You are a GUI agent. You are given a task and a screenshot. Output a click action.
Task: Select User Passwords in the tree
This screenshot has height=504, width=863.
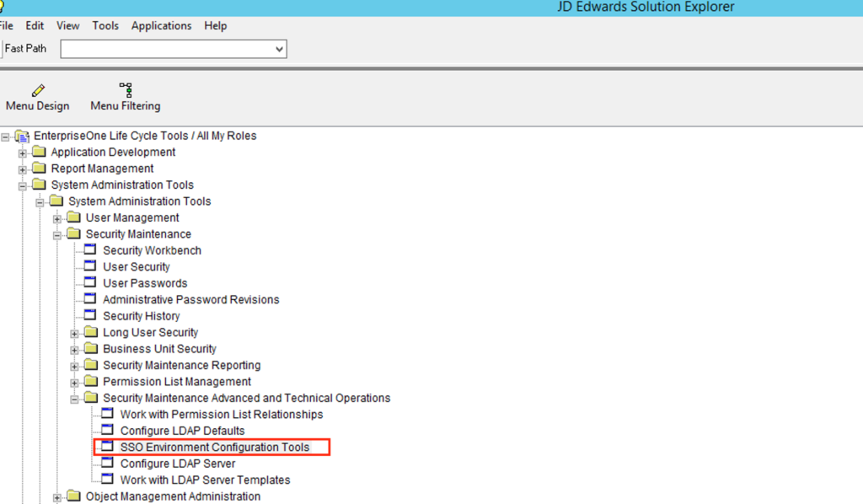point(145,283)
